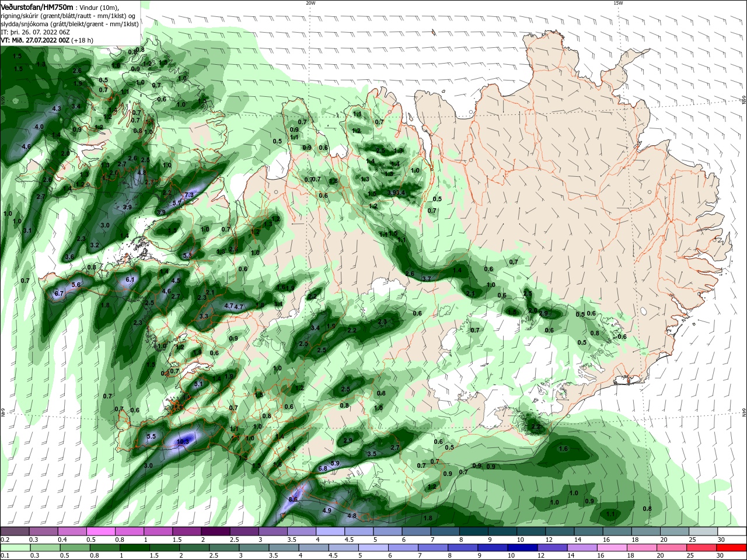Click the '4.3' precipitation value
The height and width of the screenshot is (560, 747).
57,109
